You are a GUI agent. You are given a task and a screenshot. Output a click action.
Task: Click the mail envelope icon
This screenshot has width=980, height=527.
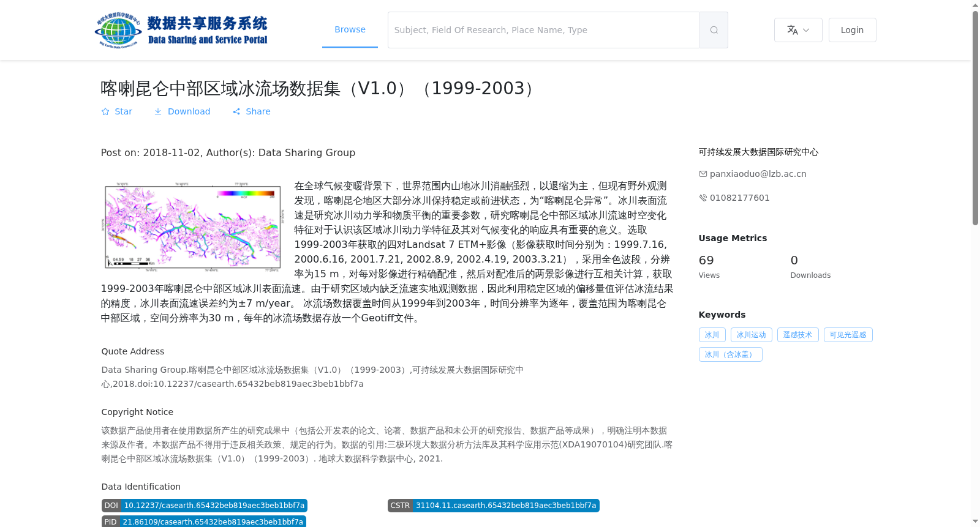point(703,174)
